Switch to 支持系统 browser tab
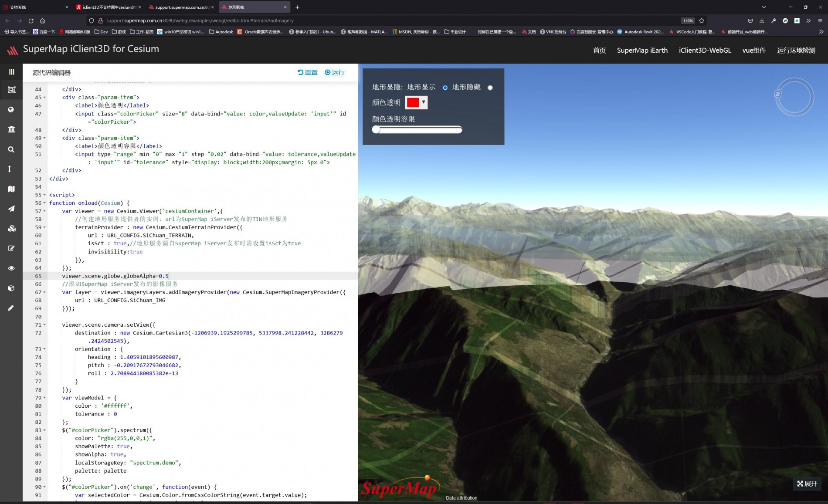Image resolution: width=828 pixels, height=504 pixels. point(36,7)
